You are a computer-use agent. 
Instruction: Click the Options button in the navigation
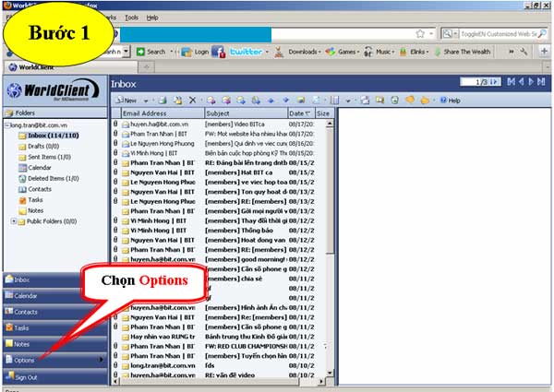[x=54, y=361]
